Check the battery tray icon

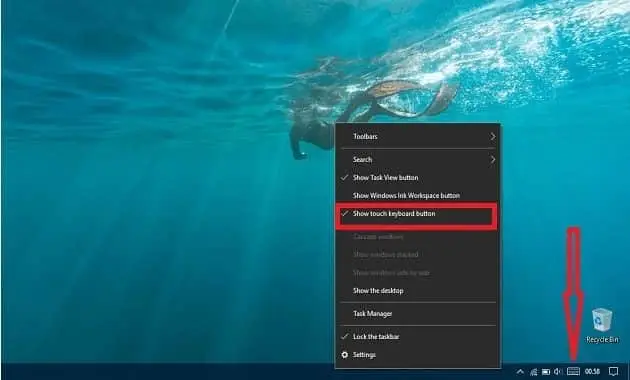click(x=546, y=372)
